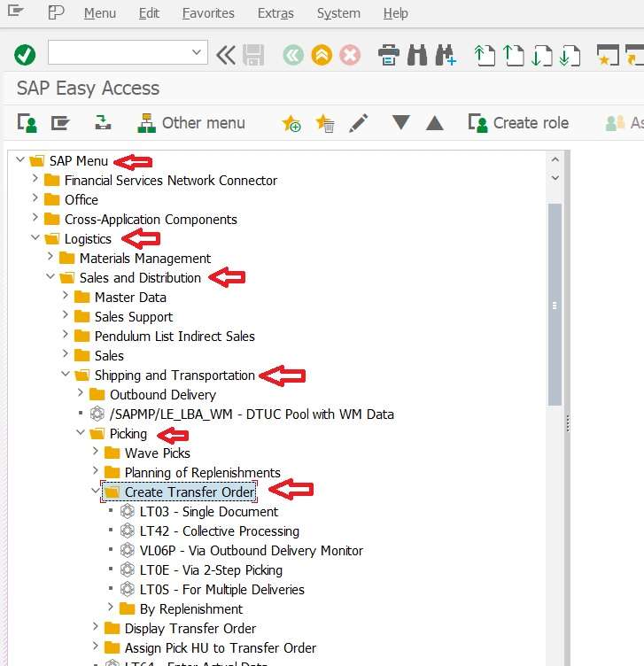Click the Find binoculars icon
This screenshot has height=666, width=644.
click(x=416, y=55)
